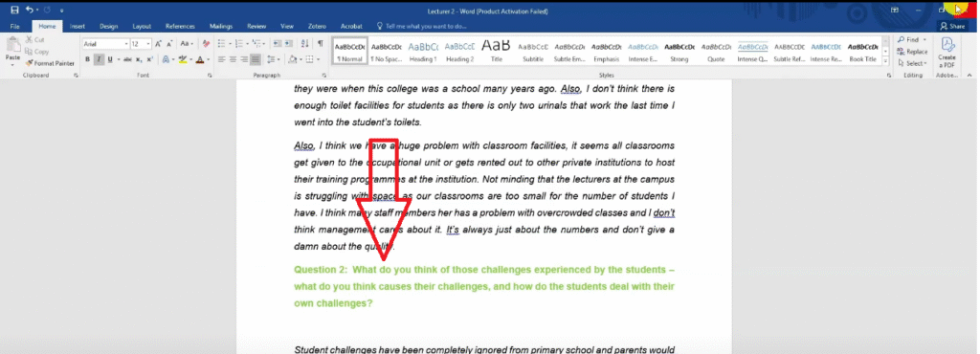Click the Save icon in Quick Access Toolbar
980x354 pixels.
click(14, 10)
